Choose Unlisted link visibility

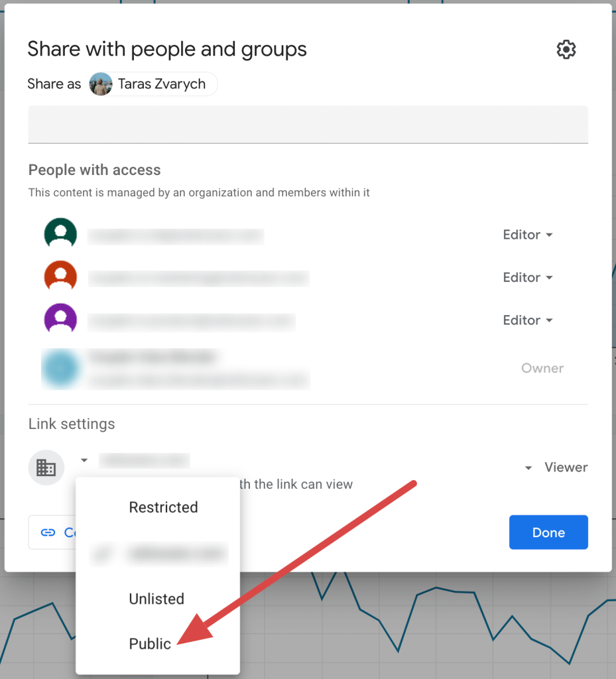156,599
